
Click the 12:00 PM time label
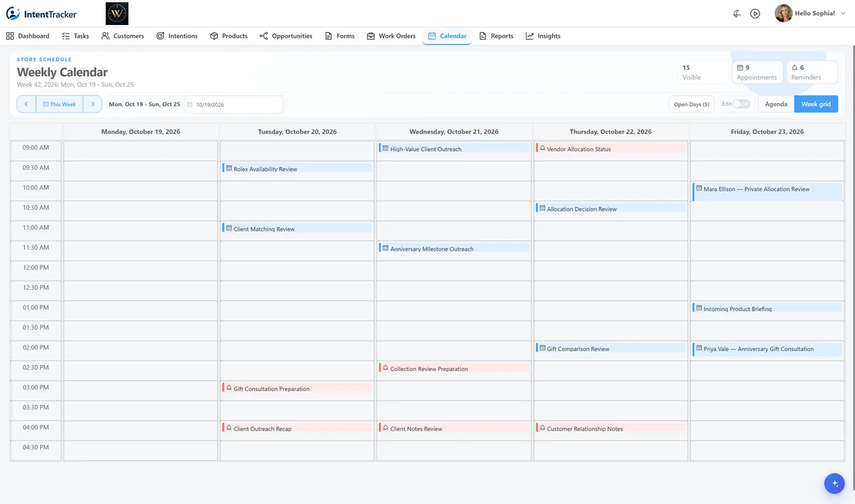36,268
